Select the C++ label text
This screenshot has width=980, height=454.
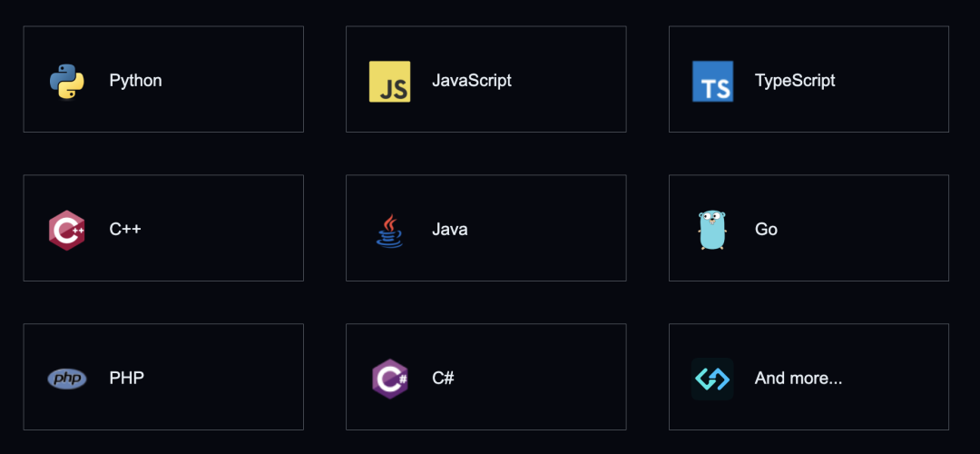click(125, 229)
